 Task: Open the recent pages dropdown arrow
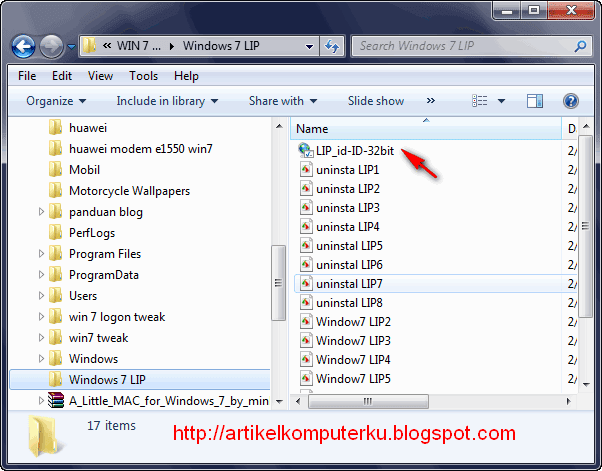pos(71,47)
